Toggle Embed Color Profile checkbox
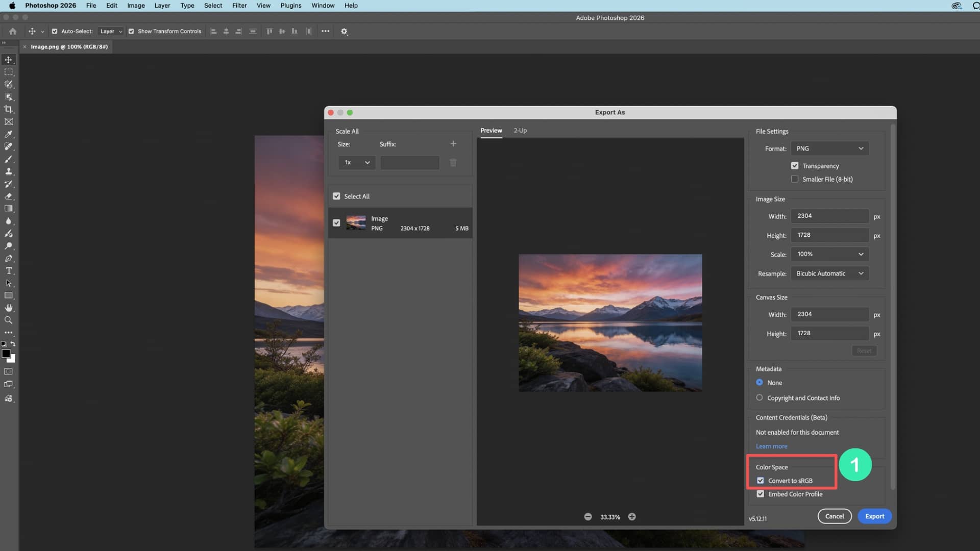This screenshot has height=551, width=980. coord(761,494)
